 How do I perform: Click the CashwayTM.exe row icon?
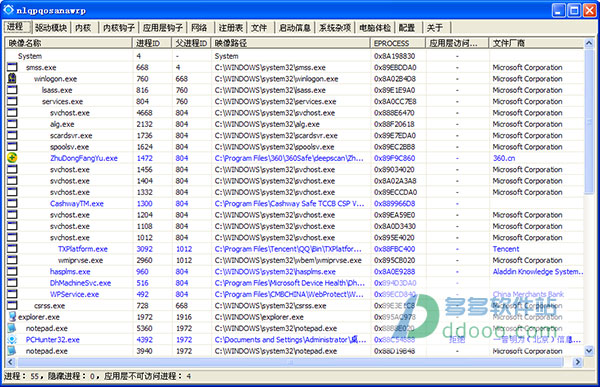[x=12, y=203]
